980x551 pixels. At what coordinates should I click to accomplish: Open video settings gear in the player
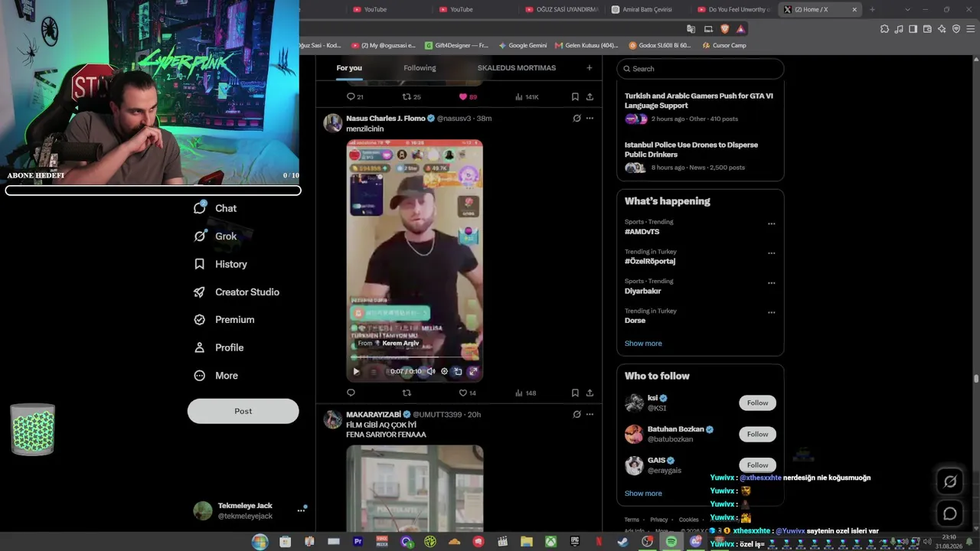444,372
